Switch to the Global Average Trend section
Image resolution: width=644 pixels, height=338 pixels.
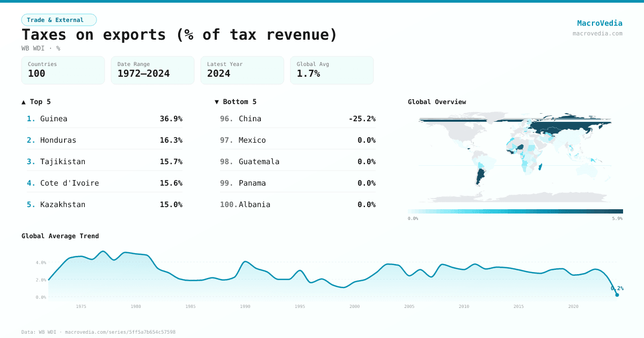pyautogui.click(x=61, y=236)
